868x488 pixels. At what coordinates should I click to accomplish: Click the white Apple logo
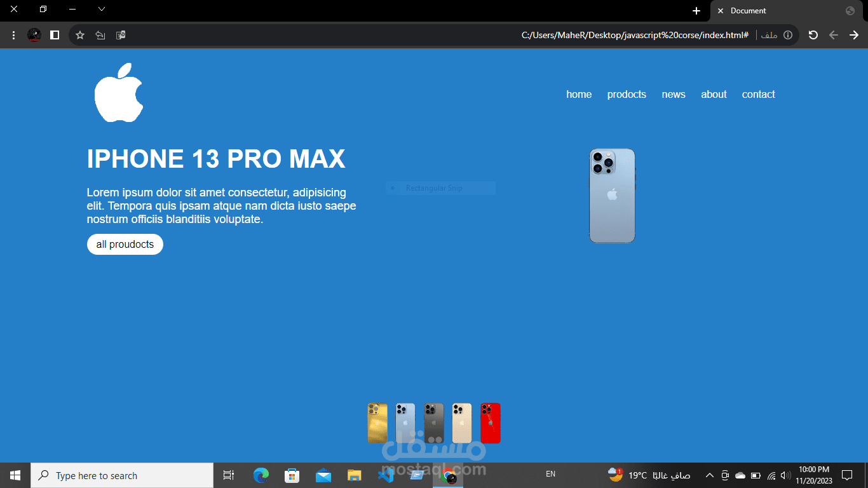(119, 92)
